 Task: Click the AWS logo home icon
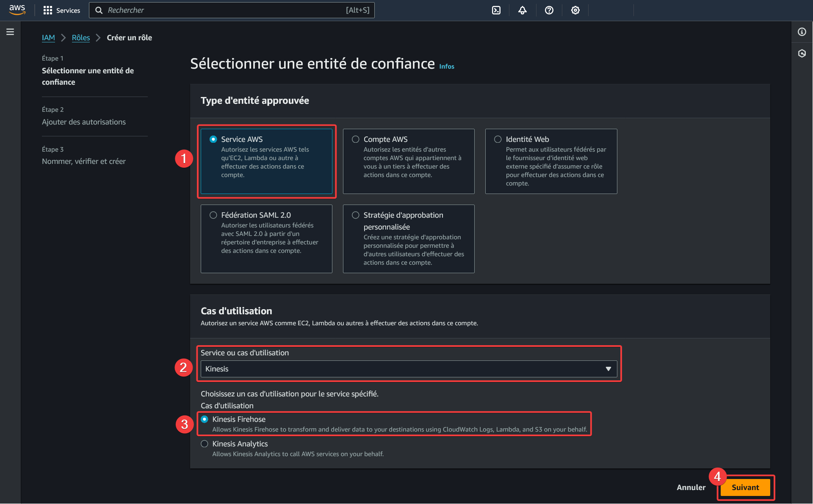[17, 10]
